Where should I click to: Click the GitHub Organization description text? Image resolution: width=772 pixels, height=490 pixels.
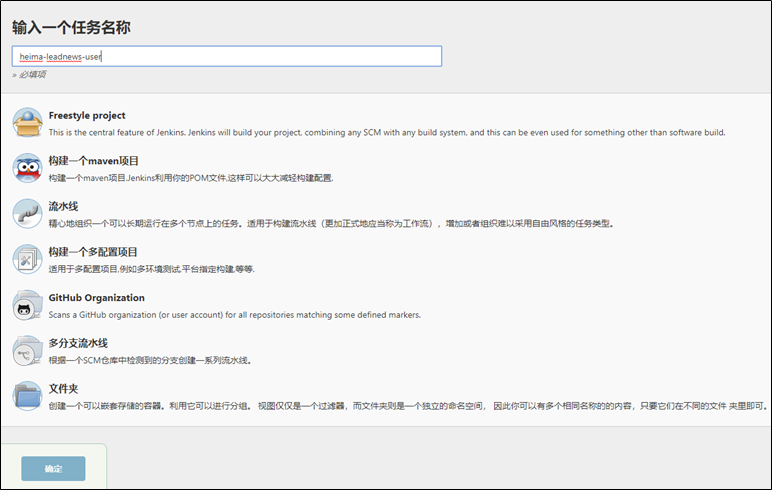click(x=235, y=314)
